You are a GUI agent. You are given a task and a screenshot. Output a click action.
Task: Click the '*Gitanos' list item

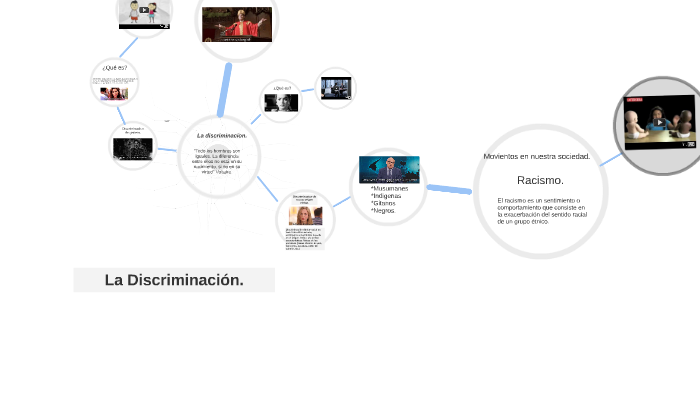click(x=383, y=203)
